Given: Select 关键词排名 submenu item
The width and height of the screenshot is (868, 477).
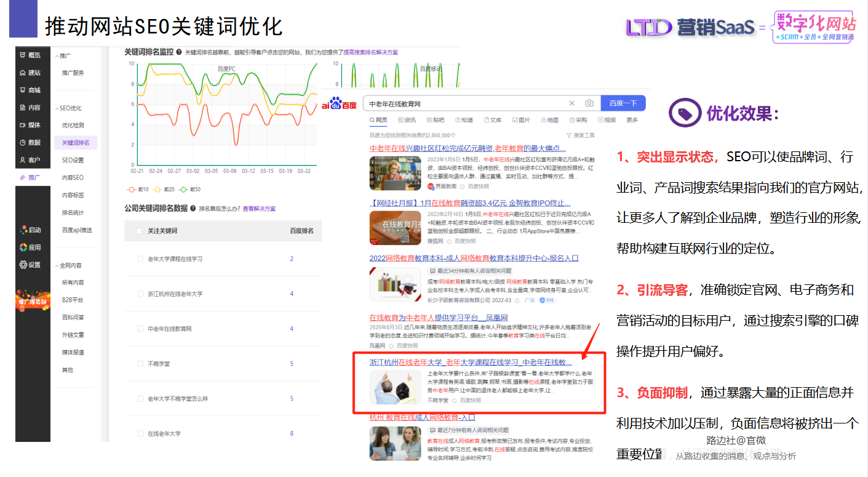Looking at the screenshot, I should [x=76, y=143].
